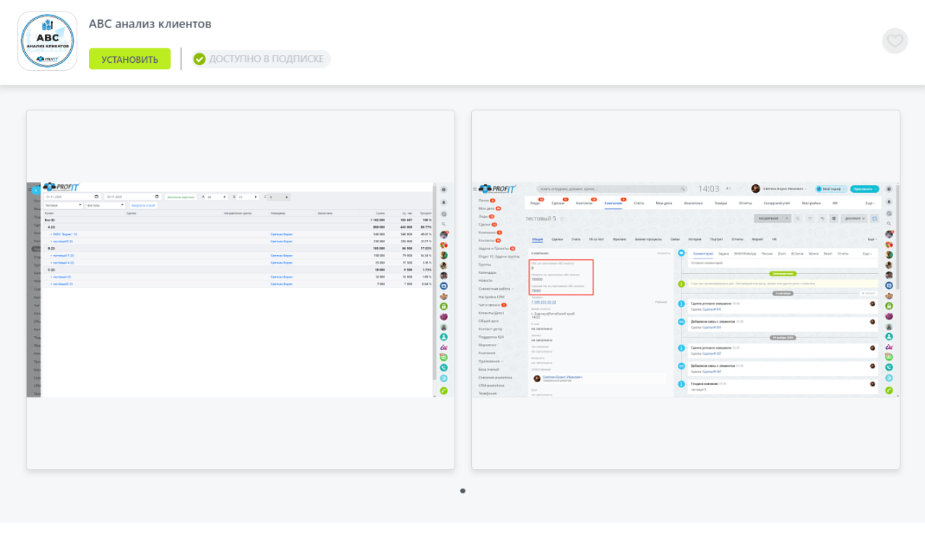Click the gear icon in the company card toolbar
The height and width of the screenshot is (560, 925).
(x=833, y=218)
